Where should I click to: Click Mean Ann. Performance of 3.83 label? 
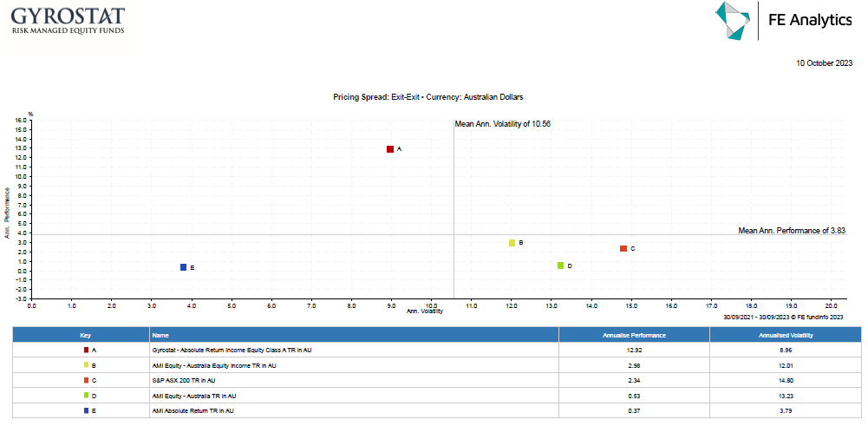pos(793,231)
